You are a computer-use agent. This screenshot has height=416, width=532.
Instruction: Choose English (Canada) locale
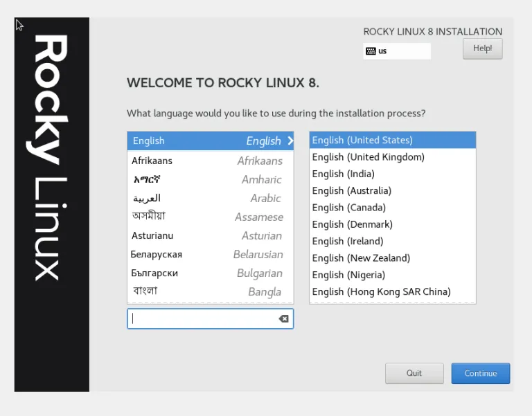point(393,208)
